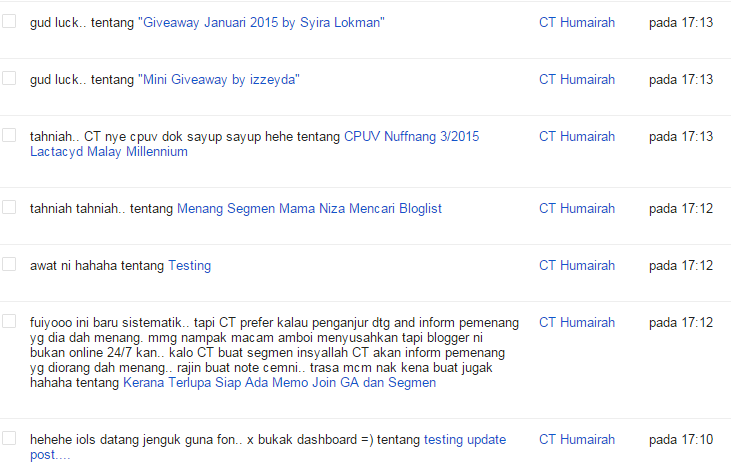Click the "pada 17:10" timestamp
Viewport: 731px width, 476px height.
[681, 440]
